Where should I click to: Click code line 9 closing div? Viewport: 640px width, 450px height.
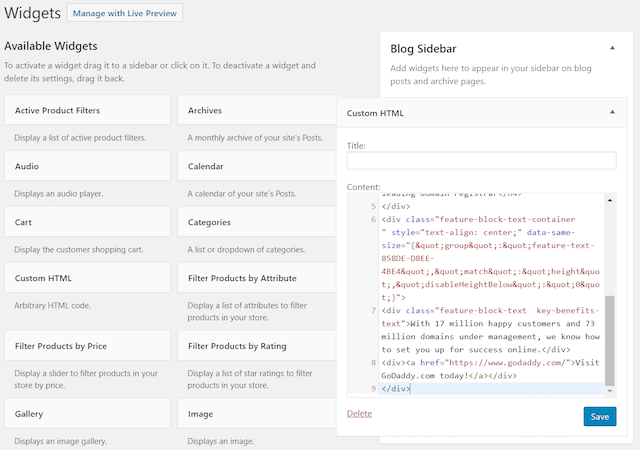coord(396,388)
